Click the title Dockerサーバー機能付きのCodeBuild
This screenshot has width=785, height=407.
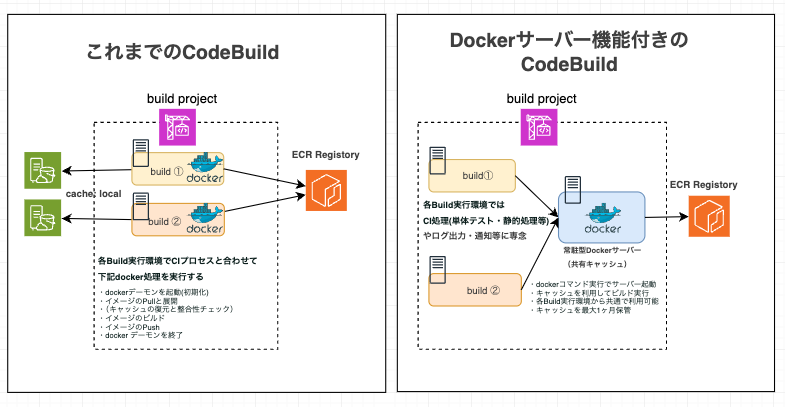coord(569,52)
